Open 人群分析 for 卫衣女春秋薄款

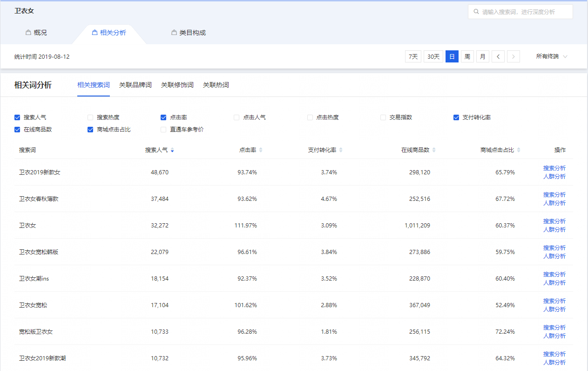[x=554, y=203]
